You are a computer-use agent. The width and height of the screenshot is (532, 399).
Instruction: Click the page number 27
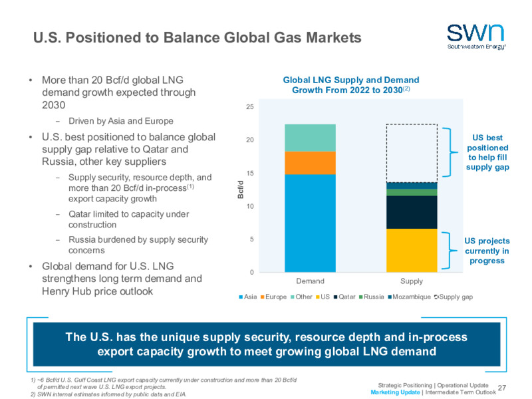502,388
